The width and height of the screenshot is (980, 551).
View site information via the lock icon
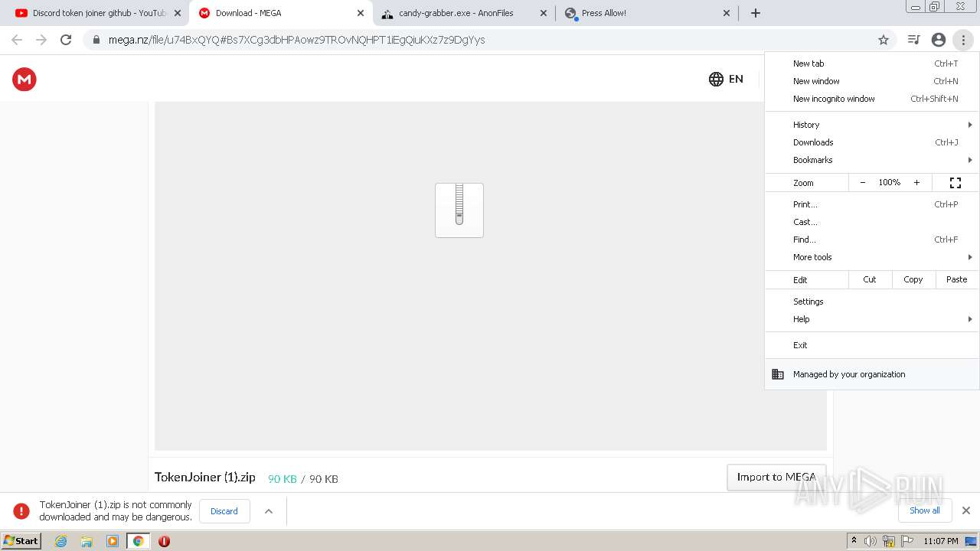click(96, 40)
